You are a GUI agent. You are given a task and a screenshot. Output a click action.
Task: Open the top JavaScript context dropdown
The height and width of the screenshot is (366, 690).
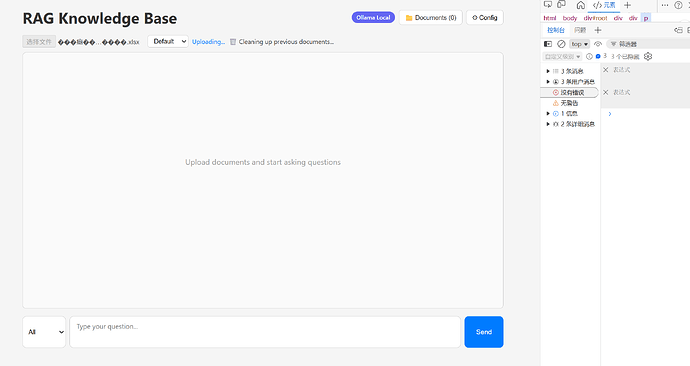pyautogui.click(x=580, y=44)
